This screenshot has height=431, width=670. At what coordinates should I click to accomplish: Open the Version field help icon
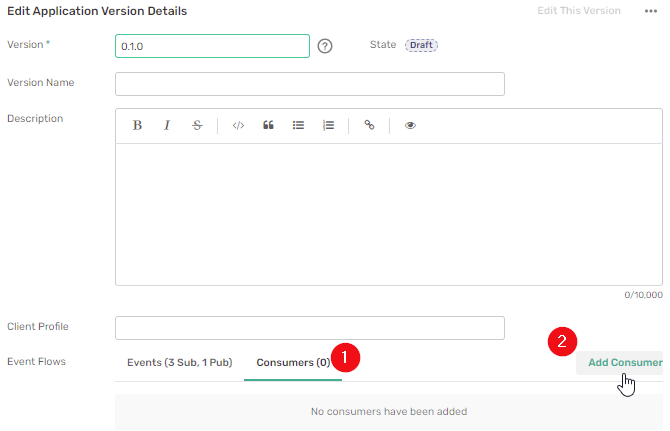pos(325,46)
